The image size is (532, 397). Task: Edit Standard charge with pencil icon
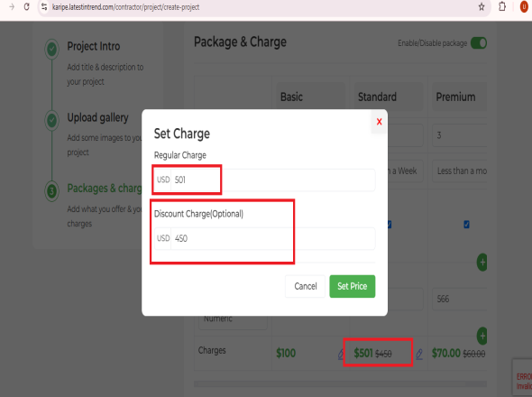click(x=419, y=355)
